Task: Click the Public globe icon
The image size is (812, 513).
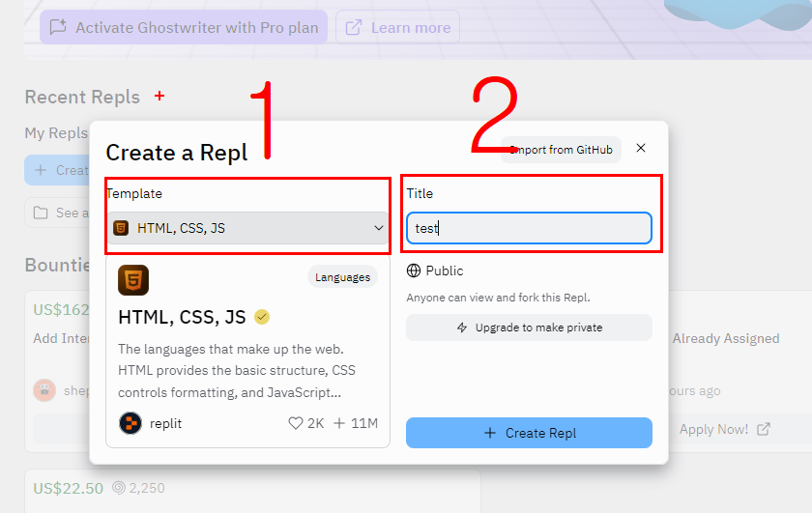Action: pyautogui.click(x=414, y=271)
